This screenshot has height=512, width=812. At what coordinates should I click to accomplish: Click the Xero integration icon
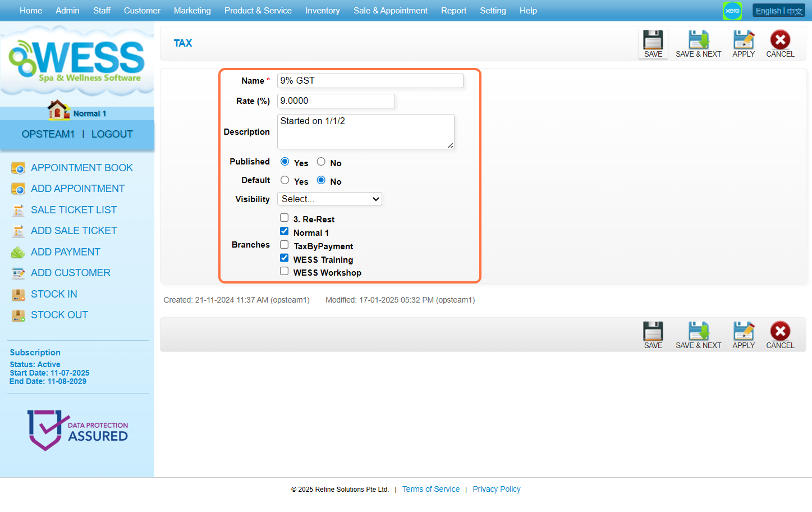click(x=732, y=11)
